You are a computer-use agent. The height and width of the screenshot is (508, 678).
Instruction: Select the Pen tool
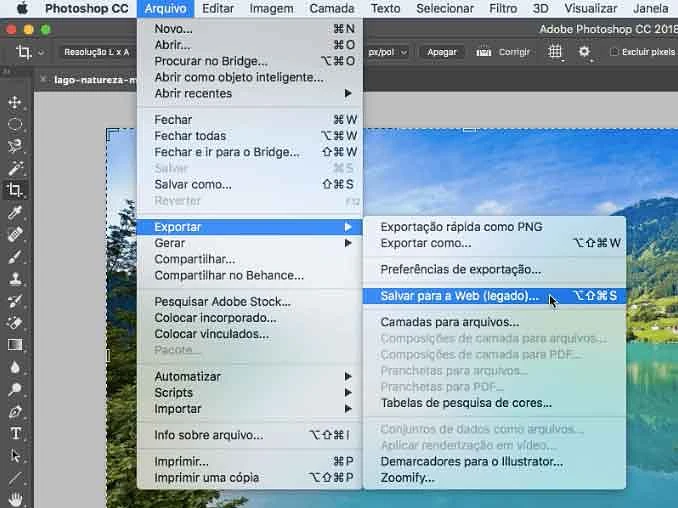click(15, 411)
